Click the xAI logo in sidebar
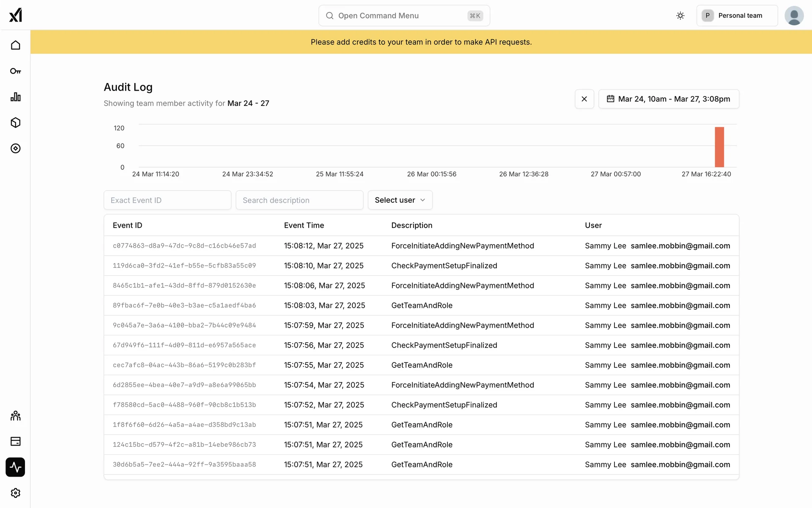 click(15, 15)
